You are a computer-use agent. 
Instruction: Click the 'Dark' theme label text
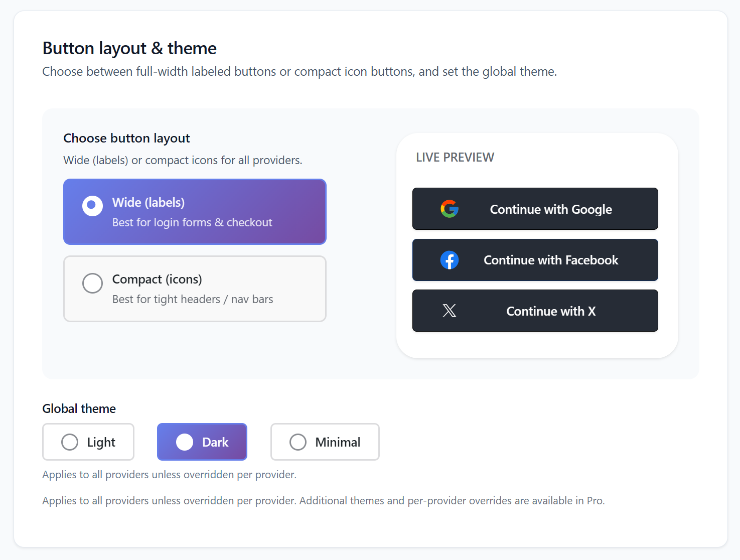tap(215, 442)
